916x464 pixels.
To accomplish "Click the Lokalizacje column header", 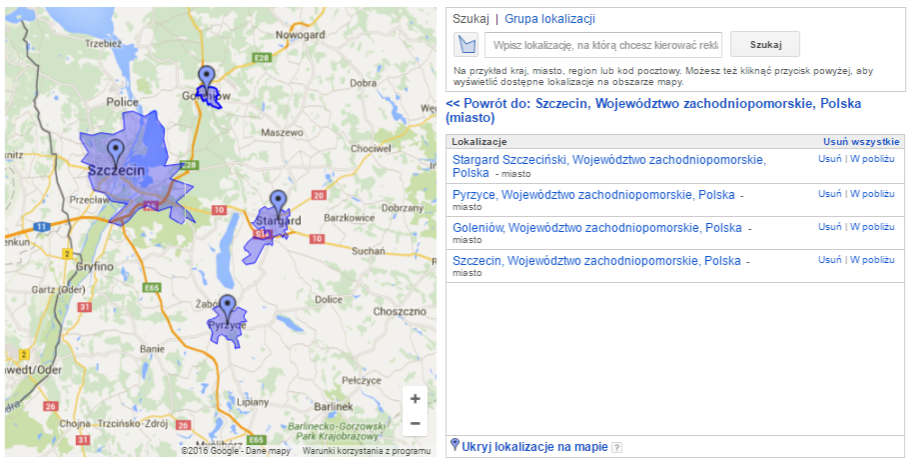I will pos(479,141).
